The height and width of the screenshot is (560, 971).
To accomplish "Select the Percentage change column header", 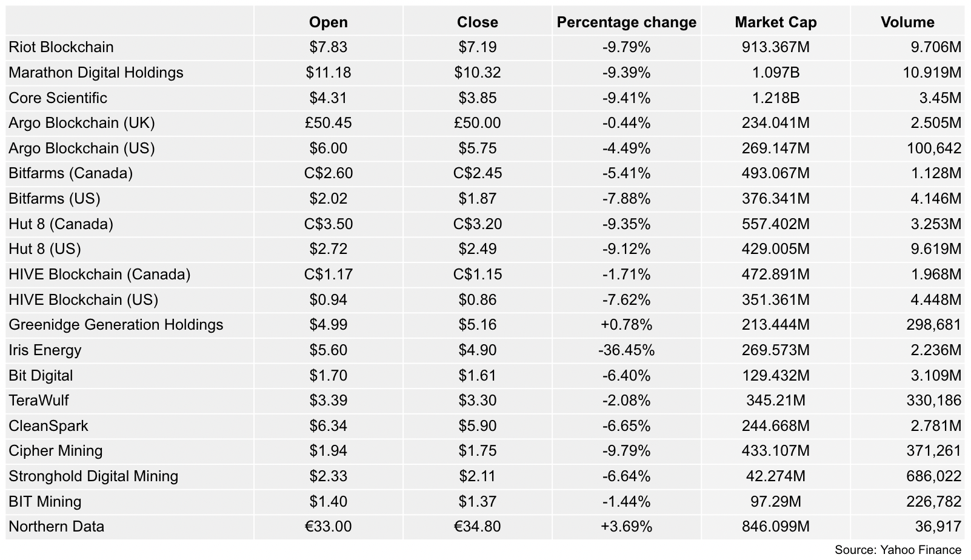I will pos(626,22).
